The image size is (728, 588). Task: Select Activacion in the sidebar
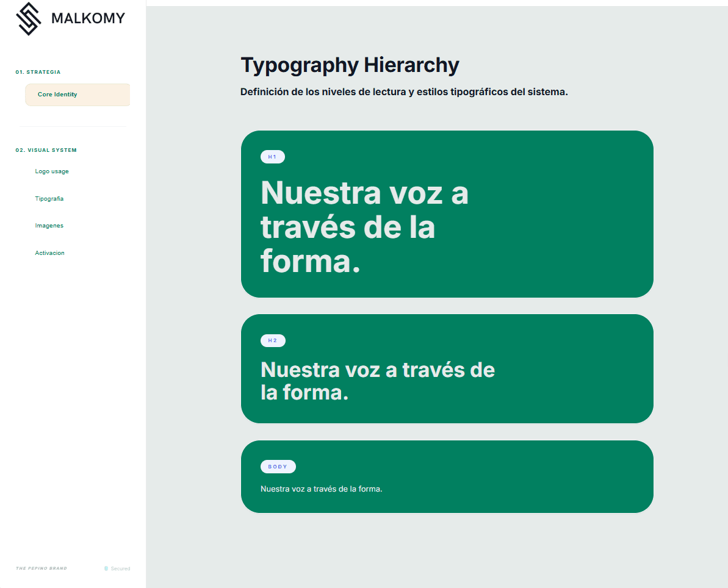pos(49,253)
